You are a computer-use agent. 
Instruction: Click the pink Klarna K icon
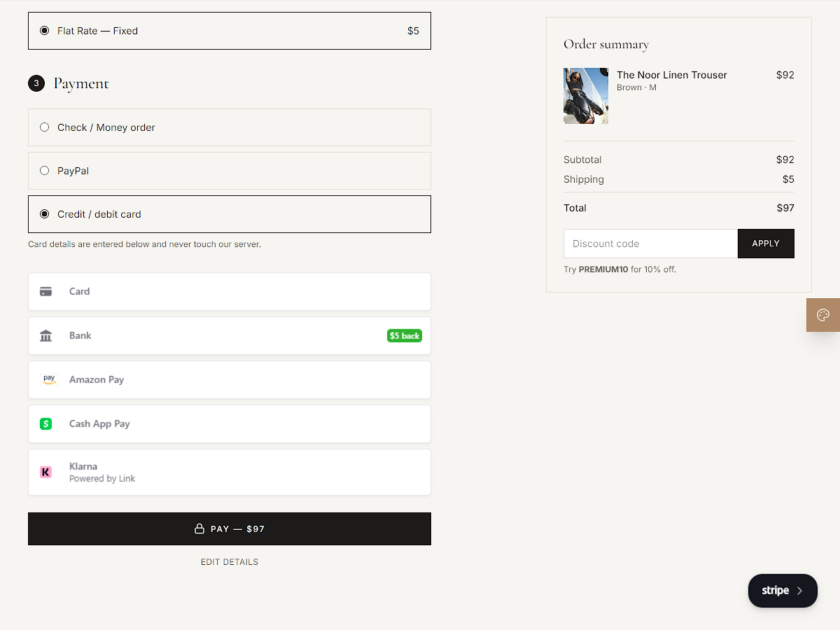click(46, 472)
